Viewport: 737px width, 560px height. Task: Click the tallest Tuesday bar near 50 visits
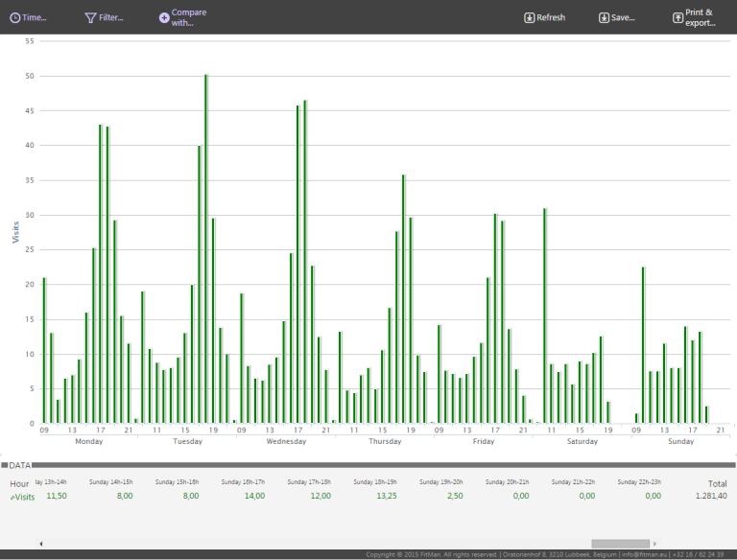coord(206,249)
